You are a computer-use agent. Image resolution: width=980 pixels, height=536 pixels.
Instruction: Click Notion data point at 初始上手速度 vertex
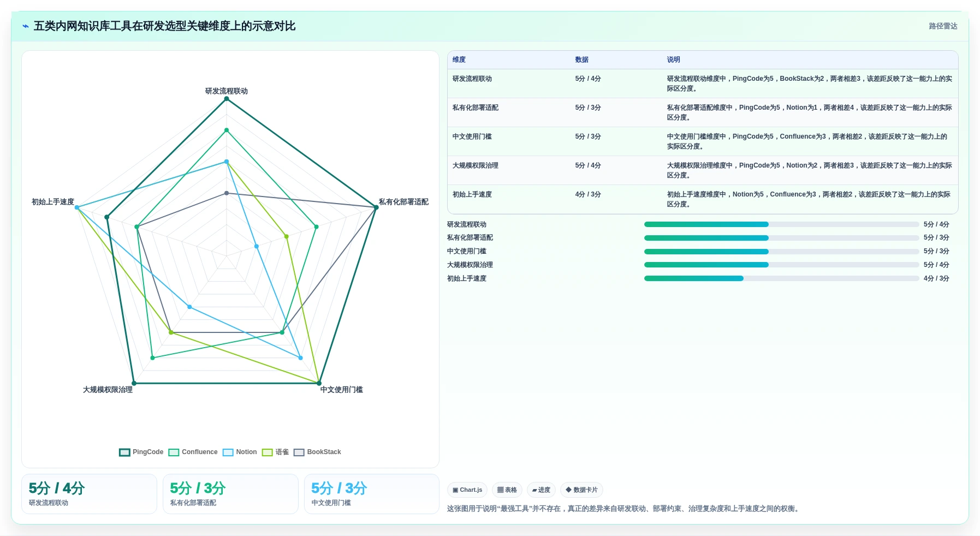(77, 207)
